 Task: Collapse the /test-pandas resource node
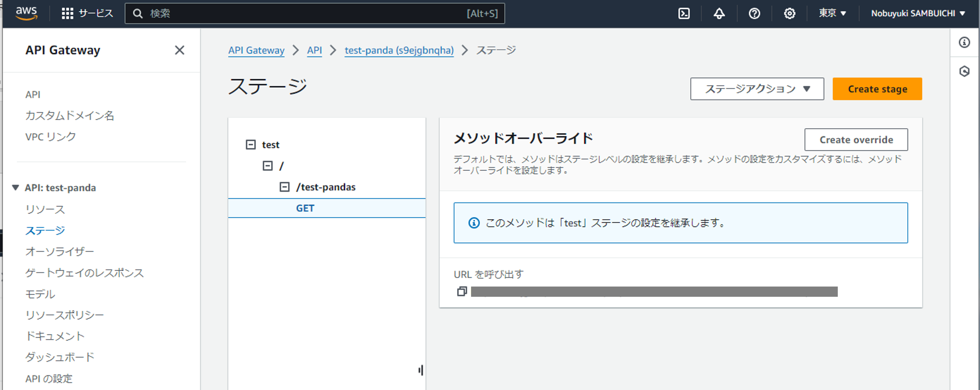point(284,187)
